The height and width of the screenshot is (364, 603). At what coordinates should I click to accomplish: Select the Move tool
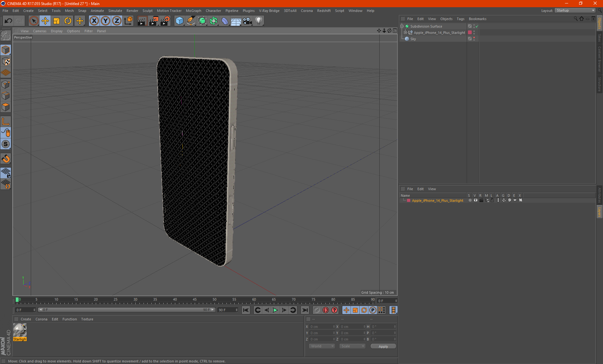click(x=45, y=21)
